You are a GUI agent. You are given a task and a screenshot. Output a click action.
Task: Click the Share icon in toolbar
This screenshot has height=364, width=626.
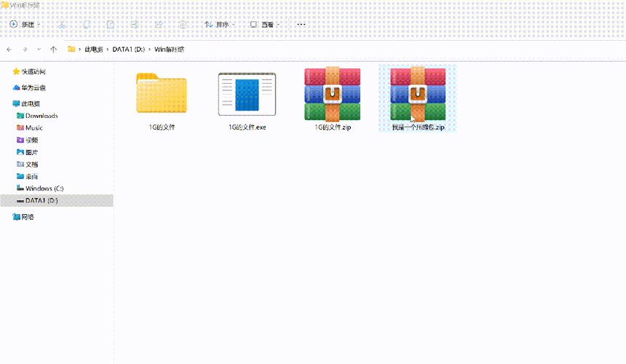159,24
